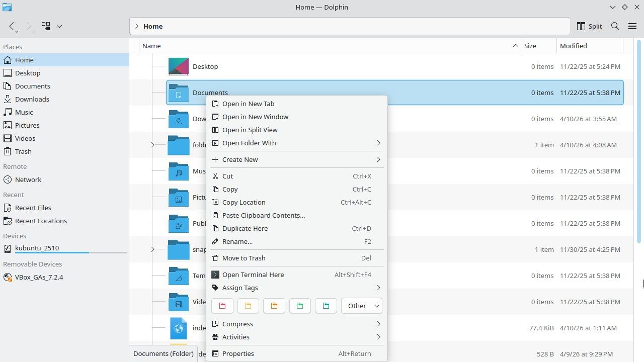Image resolution: width=644 pixels, height=362 pixels.
Task: Go back with the toolbar back arrow
Action: click(x=12, y=26)
